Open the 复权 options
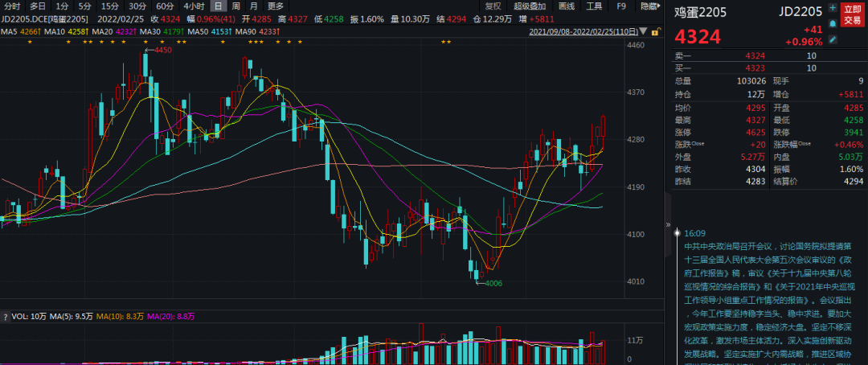This screenshot has width=868, height=365. tap(492, 6)
